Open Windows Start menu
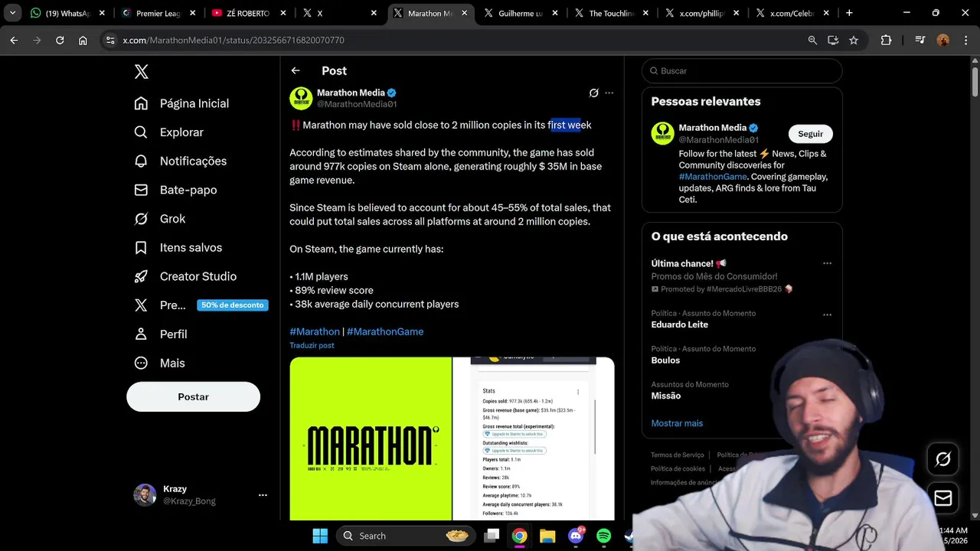The image size is (980, 551). [320, 536]
